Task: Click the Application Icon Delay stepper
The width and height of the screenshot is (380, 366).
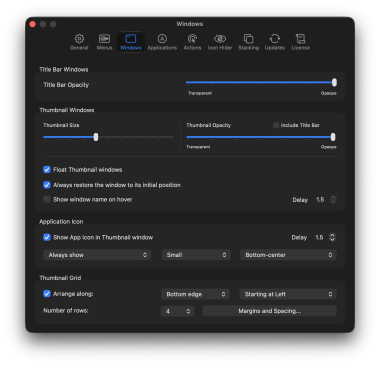Action: pyautogui.click(x=332, y=237)
